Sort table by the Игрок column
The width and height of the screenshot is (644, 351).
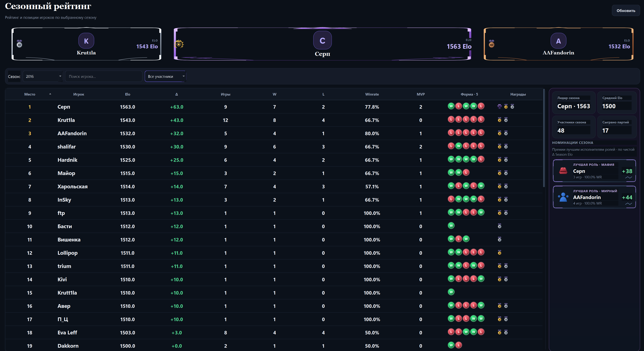pyautogui.click(x=79, y=94)
